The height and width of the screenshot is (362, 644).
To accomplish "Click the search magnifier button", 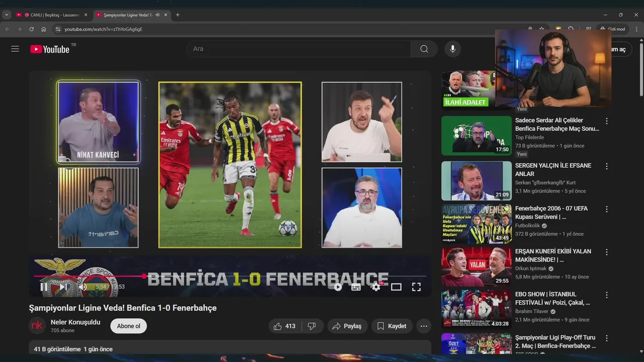I will pyautogui.click(x=424, y=49).
